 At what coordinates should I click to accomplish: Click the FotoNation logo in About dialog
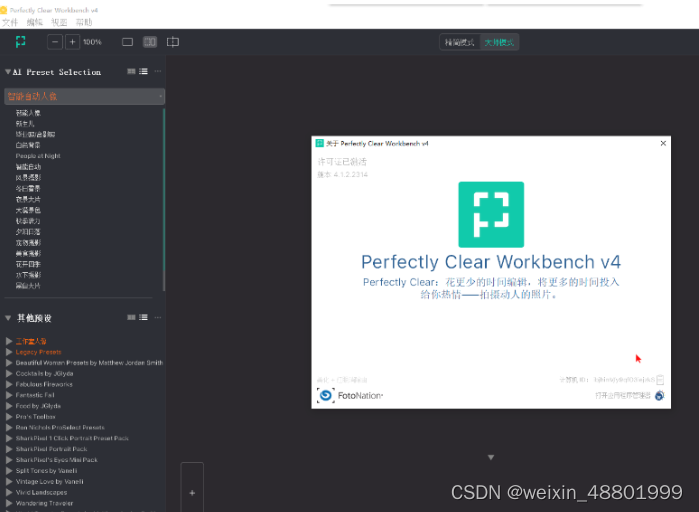pyautogui.click(x=350, y=395)
